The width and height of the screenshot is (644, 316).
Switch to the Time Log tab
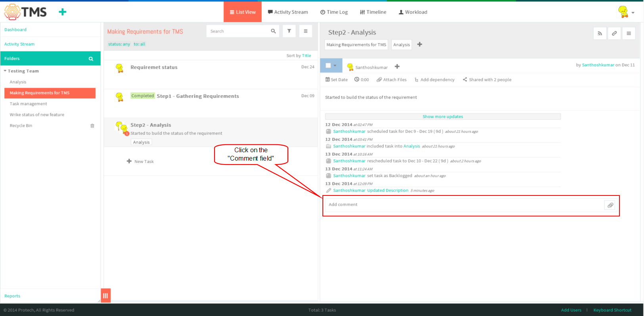(x=334, y=12)
